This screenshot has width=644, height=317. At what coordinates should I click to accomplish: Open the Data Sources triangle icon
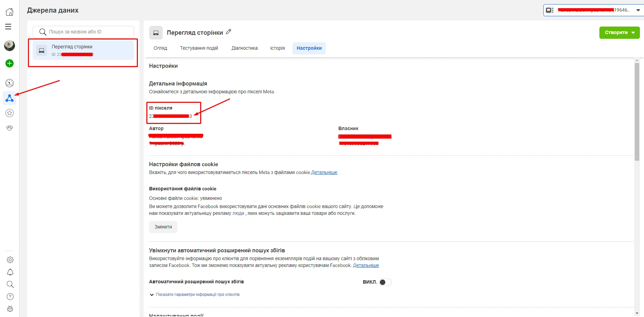(x=10, y=98)
